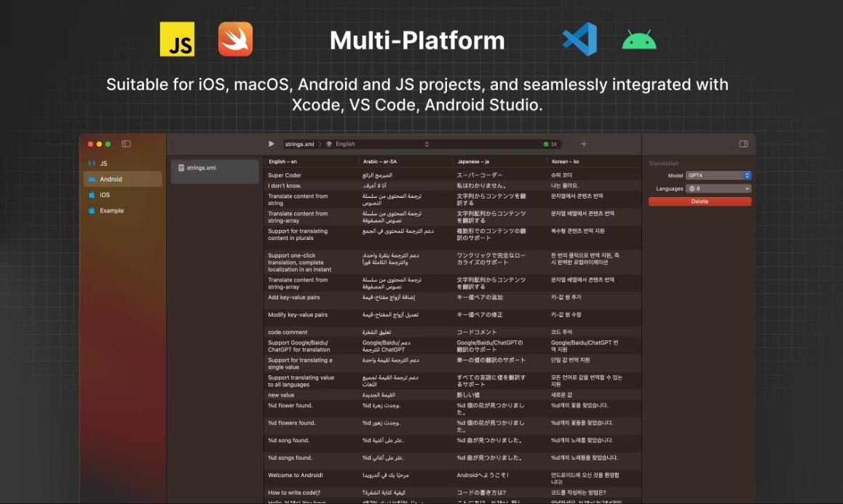Select 'Support one-click translation' English cell
The height and width of the screenshot is (504, 843).
click(299, 263)
